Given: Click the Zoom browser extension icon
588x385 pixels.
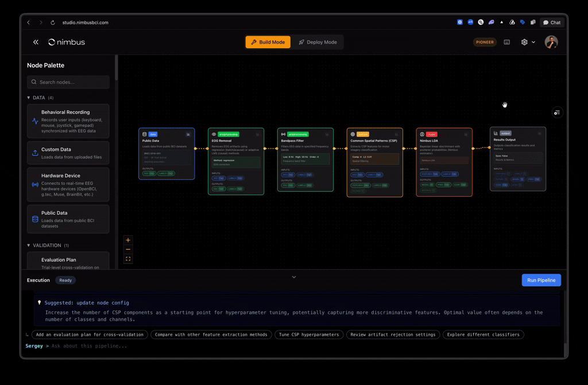Looking at the screenshot, I should (470, 22).
